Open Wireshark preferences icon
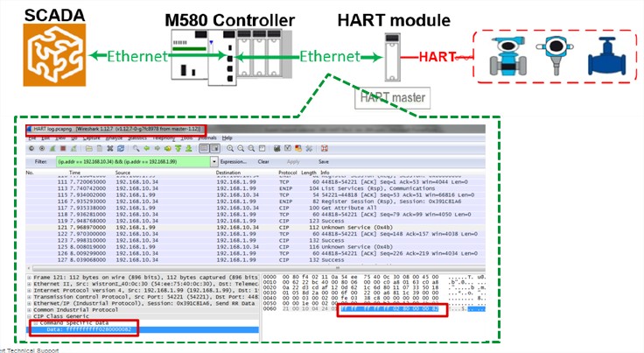Screen dimensions: 644x353 (309, 148)
